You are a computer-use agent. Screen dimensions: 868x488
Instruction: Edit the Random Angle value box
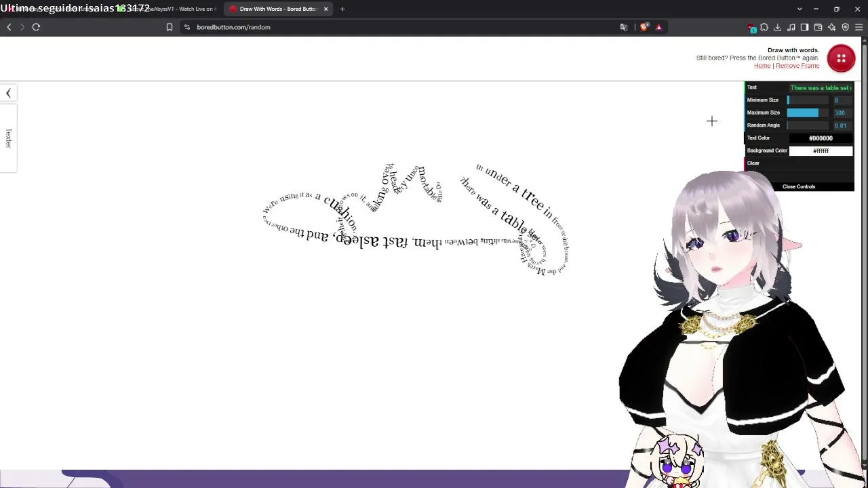pos(842,125)
